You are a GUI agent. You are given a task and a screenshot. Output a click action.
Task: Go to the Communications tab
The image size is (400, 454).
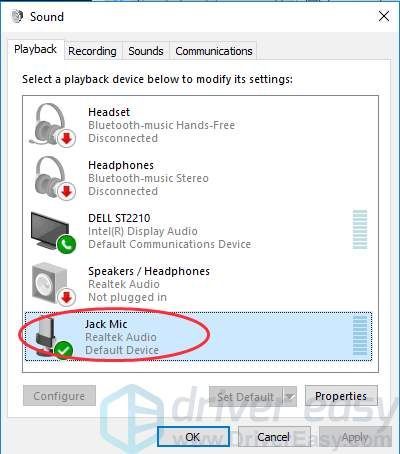214,51
